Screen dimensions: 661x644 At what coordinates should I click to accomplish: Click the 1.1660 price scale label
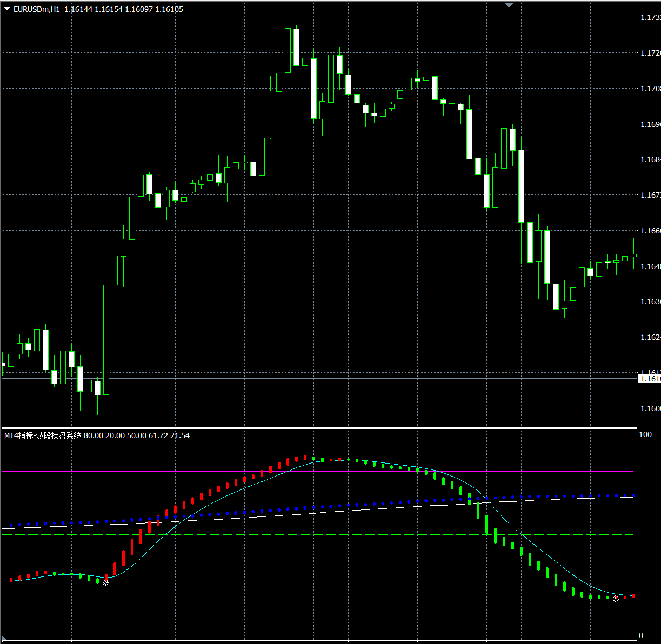650,231
